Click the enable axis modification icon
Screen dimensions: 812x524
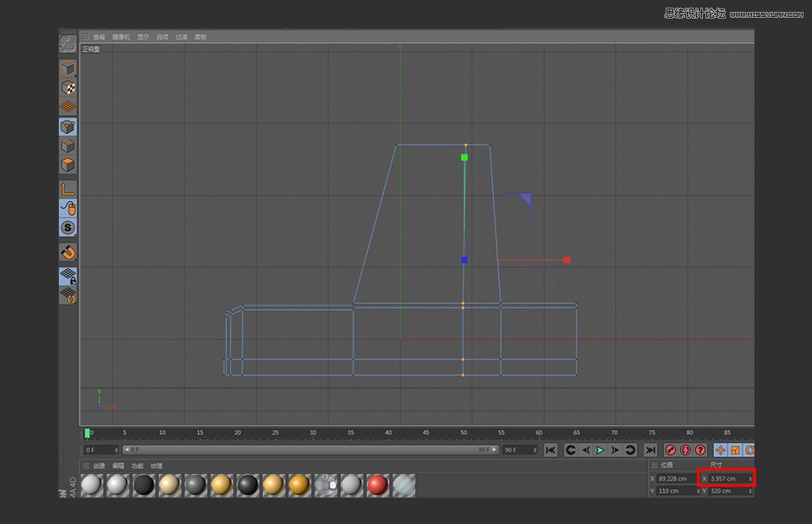click(68, 188)
